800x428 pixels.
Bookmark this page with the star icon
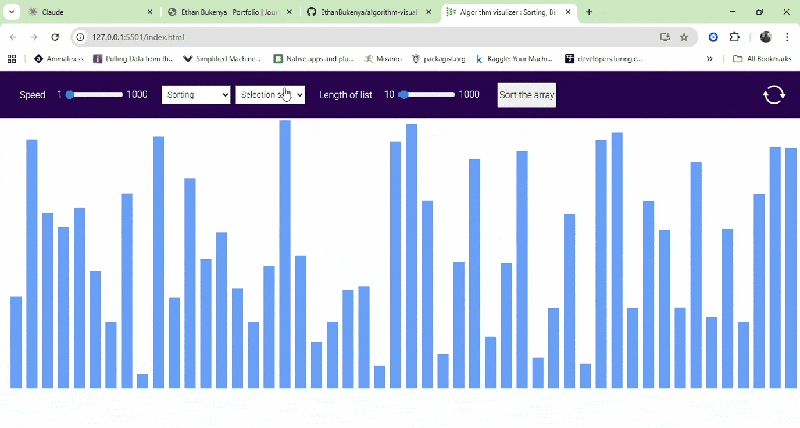click(684, 37)
